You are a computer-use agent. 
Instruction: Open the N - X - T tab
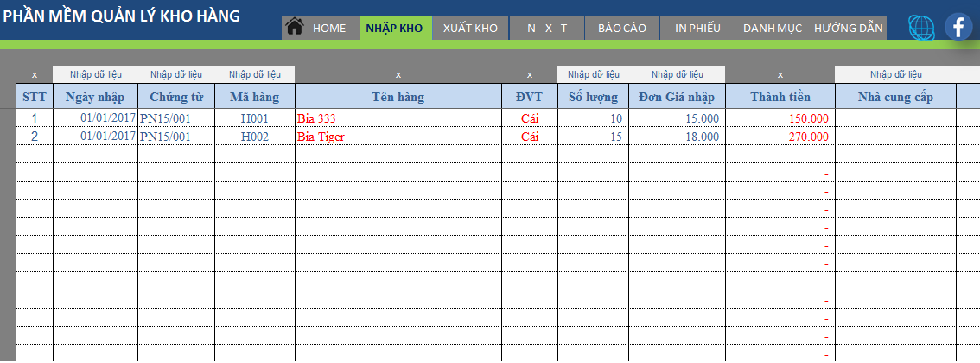547,28
